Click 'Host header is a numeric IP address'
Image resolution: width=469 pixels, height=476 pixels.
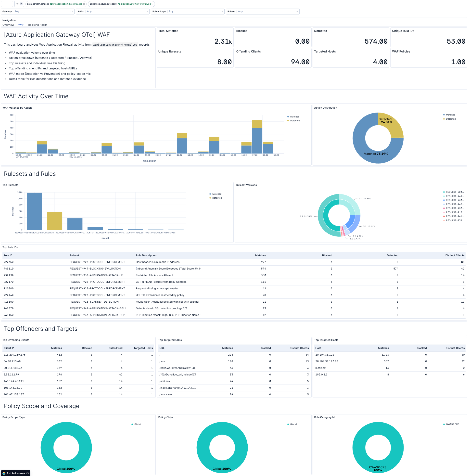click(158, 262)
